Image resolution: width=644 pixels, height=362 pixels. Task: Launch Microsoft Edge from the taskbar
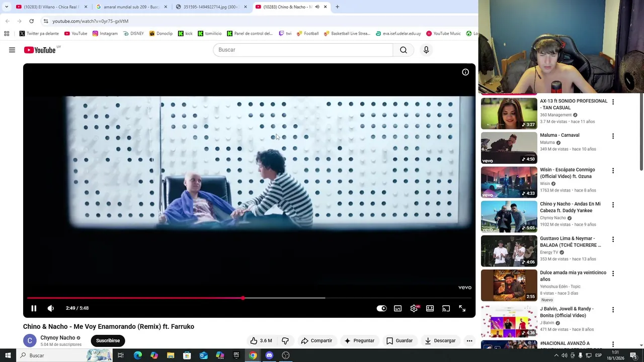[138, 355]
